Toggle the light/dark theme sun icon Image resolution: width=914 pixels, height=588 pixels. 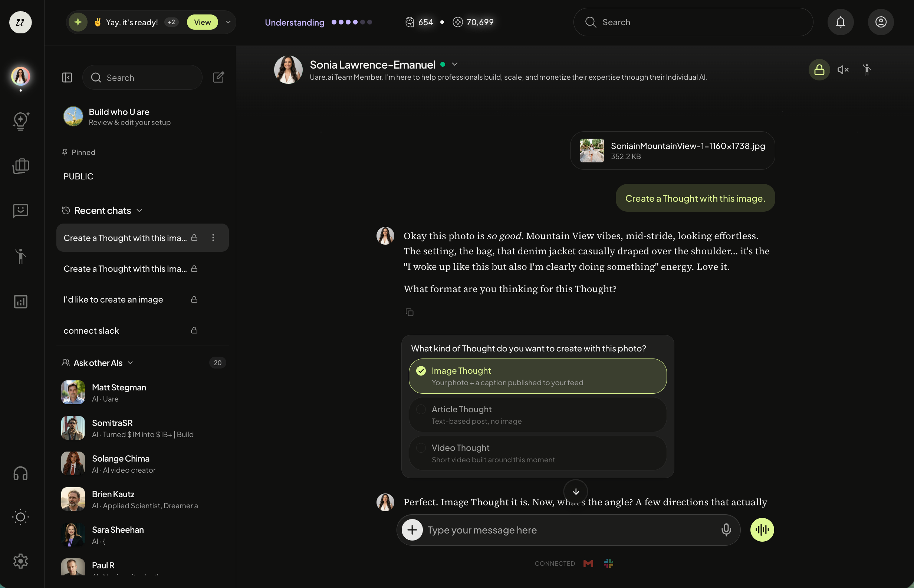[21, 517]
